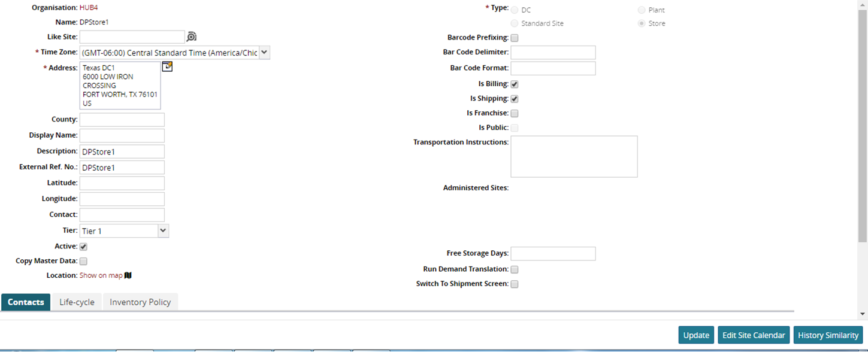Expand the Tier dropdown list
Image resolution: width=868 pixels, height=352 pixels.
click(x=124, y=230)
